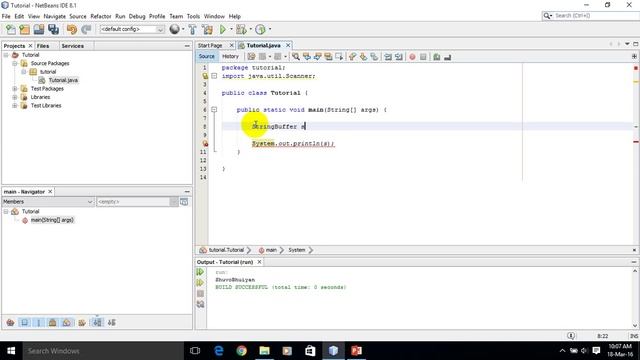Click the green Re-run icon in Output panel
The height and width of the screenshot is (360, 640).
200,272
